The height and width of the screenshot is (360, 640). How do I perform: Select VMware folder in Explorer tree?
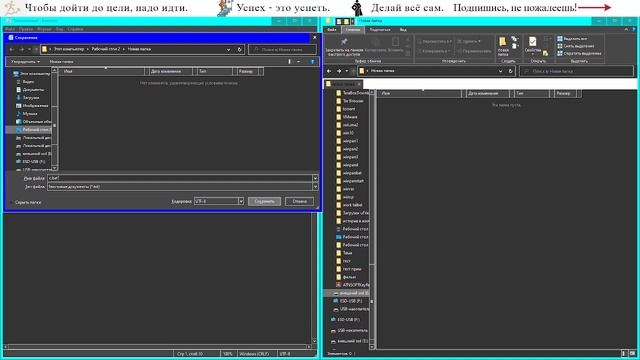(347, 117)
